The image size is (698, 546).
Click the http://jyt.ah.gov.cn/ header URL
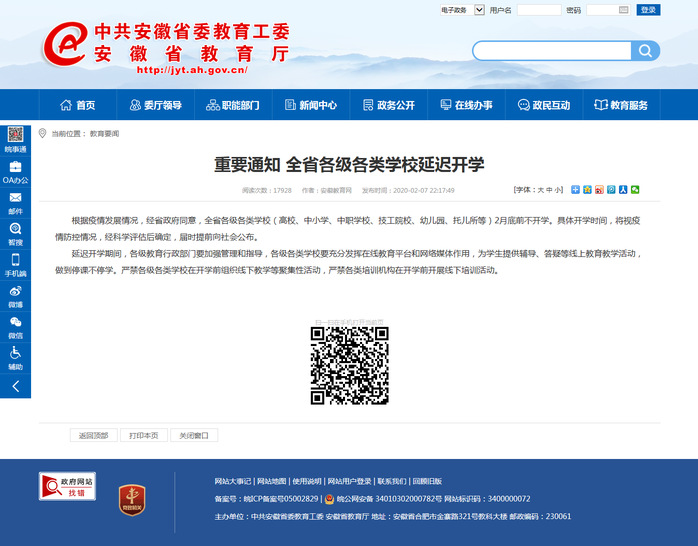point(192,70)
